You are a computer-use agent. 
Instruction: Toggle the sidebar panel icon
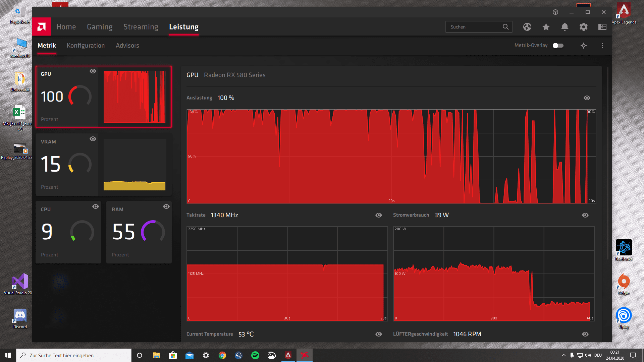[602, 27]
